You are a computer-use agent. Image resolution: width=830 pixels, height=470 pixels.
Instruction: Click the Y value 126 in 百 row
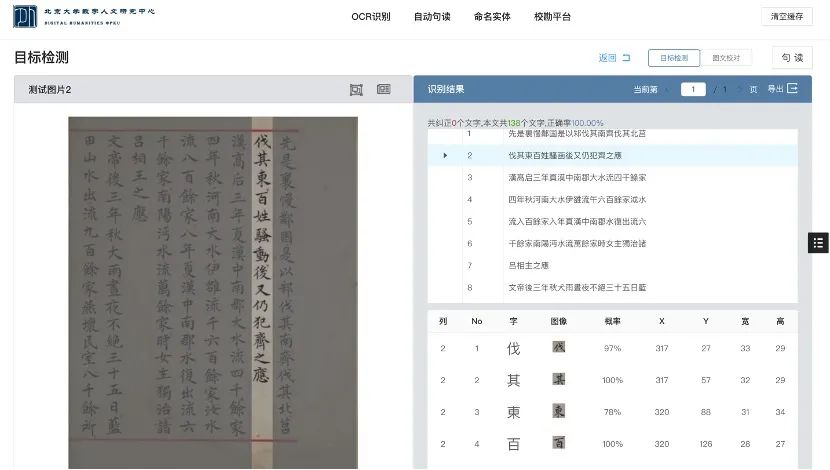point(706,444)
